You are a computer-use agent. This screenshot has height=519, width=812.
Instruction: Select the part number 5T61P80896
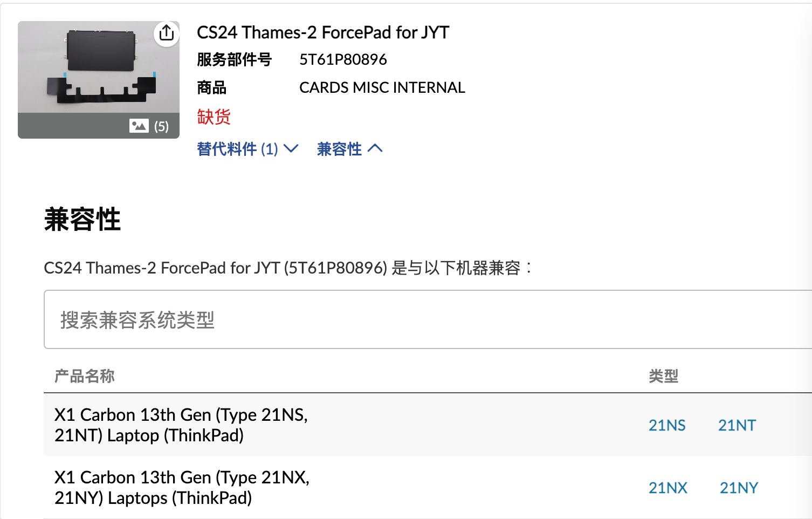point(343,59)
